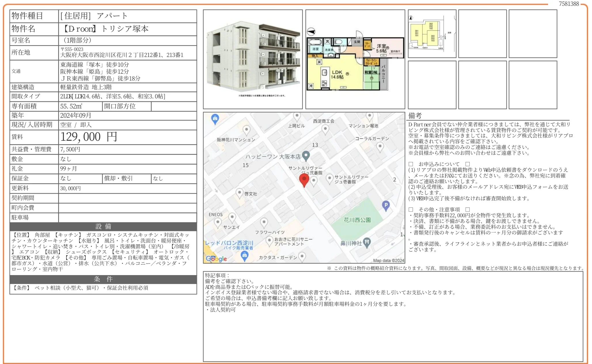The height and width of the screenshot is (364, 592).
Task: Click the 129,000円 rent value field
Action: [x=88, y=137]
